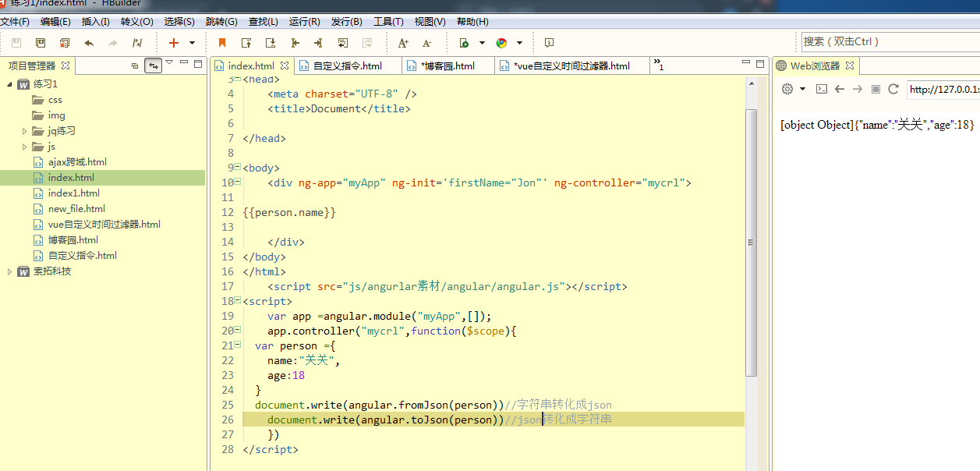Switch to the *博客园.html editor tab
This screenshot has height=471, width=980.
click(448, 66)
